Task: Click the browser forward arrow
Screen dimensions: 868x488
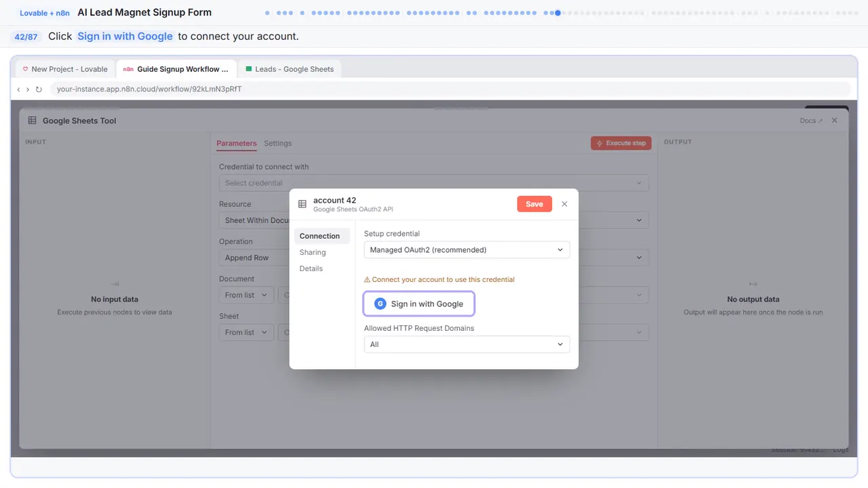Action: [x=28, y=89]
